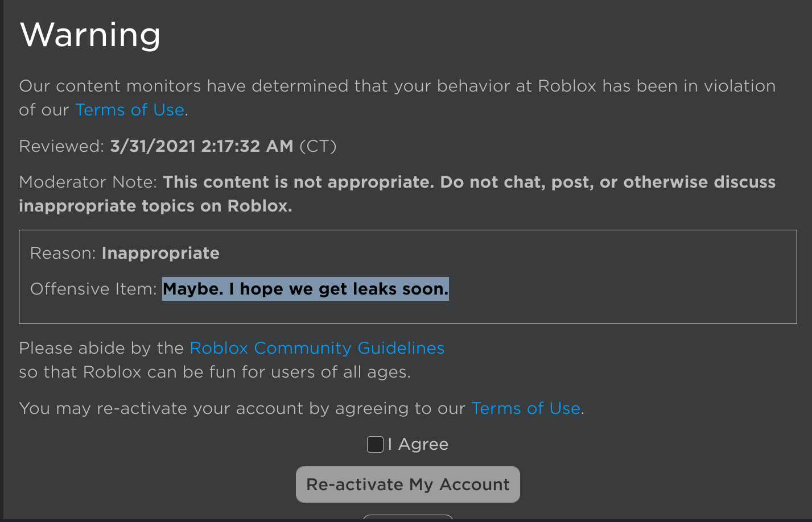This screenshot has height=522, width=812.
Task: Click the 'Reason:' label
Action: point(63,253)
